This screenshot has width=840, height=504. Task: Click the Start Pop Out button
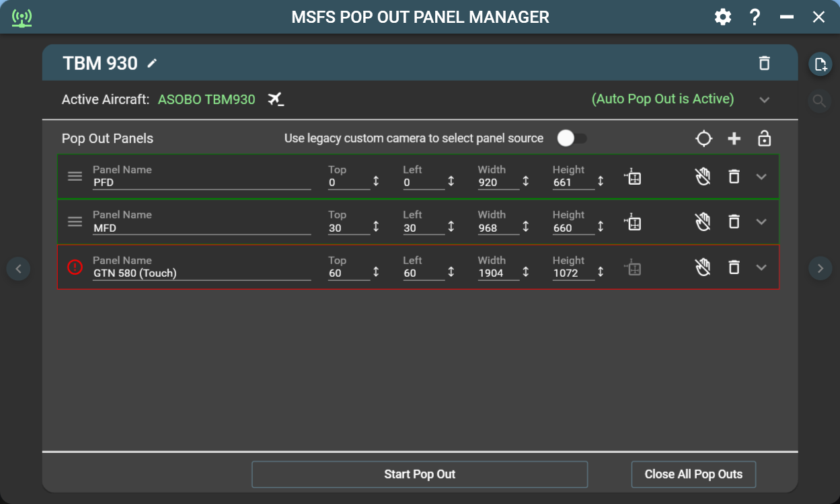point(420,474)
